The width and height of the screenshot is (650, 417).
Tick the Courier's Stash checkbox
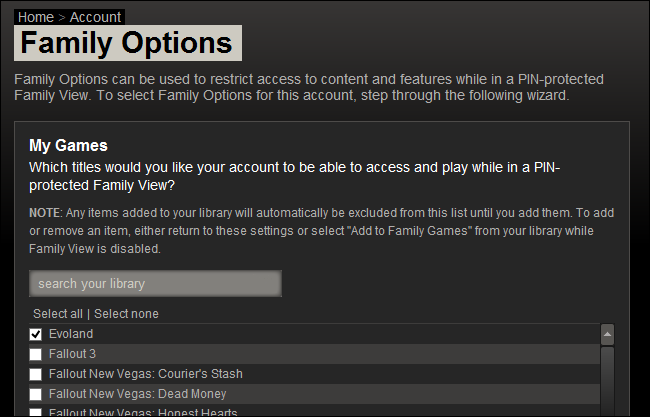36,374
